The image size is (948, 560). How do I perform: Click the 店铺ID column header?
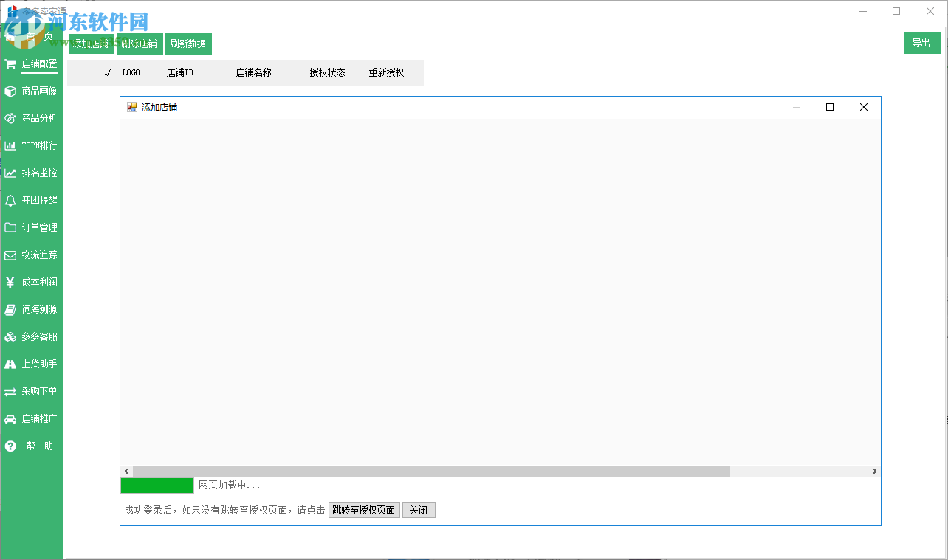(x=179, y=72)
